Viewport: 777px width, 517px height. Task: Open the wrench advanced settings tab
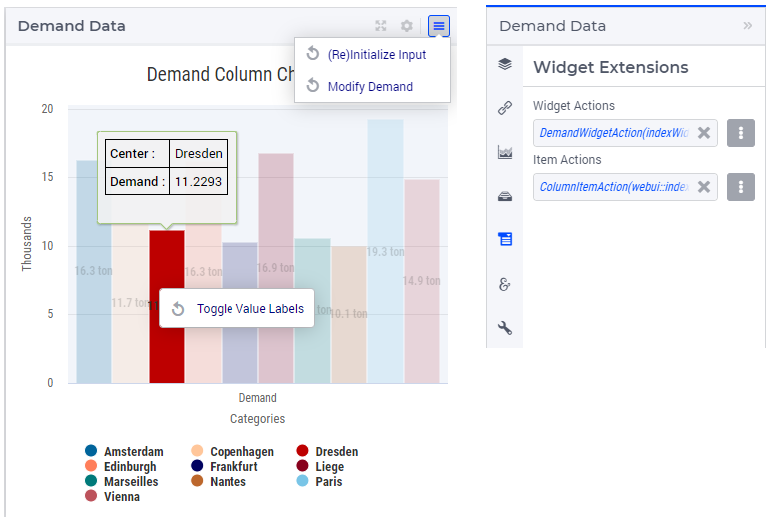(x=505, y=328)
